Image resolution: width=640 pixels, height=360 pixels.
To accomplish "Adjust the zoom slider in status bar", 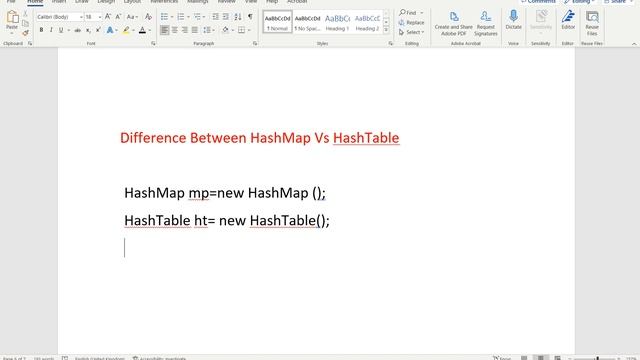I will click(597, 358).
